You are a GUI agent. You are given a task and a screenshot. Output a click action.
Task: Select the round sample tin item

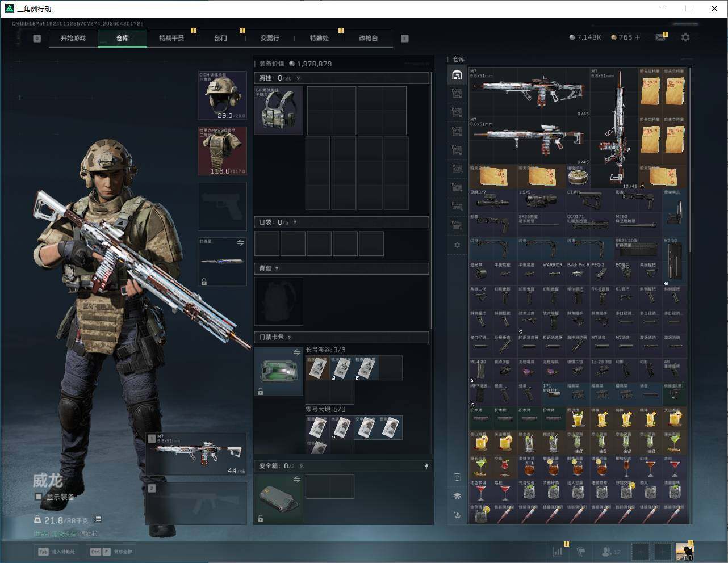[x=578, y=177]
